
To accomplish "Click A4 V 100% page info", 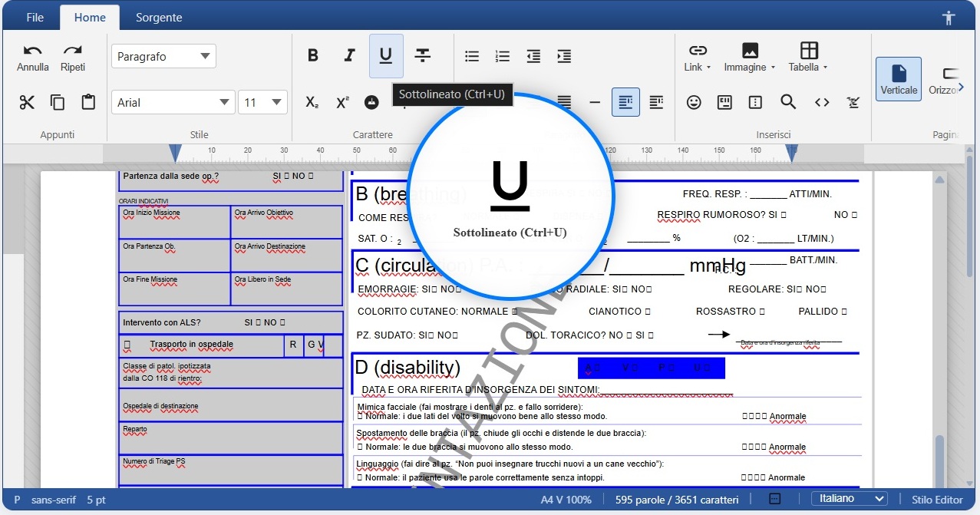I will pyautogui.click(x=566, y=500).
